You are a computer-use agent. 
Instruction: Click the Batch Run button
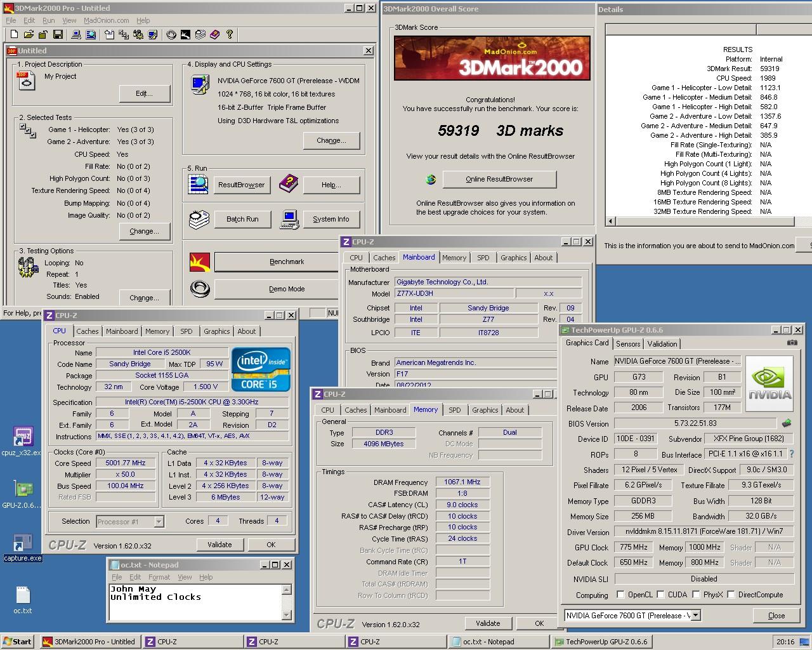tap(242, 219)
